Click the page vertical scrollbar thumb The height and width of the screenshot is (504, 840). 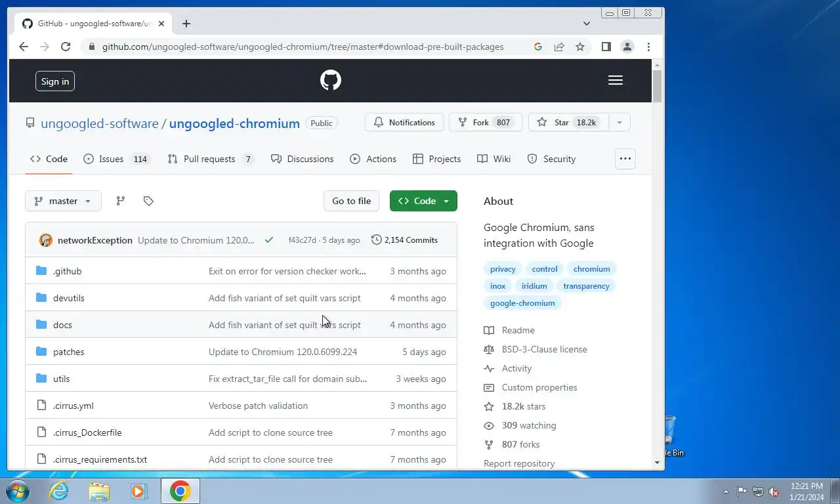point(657,86)
